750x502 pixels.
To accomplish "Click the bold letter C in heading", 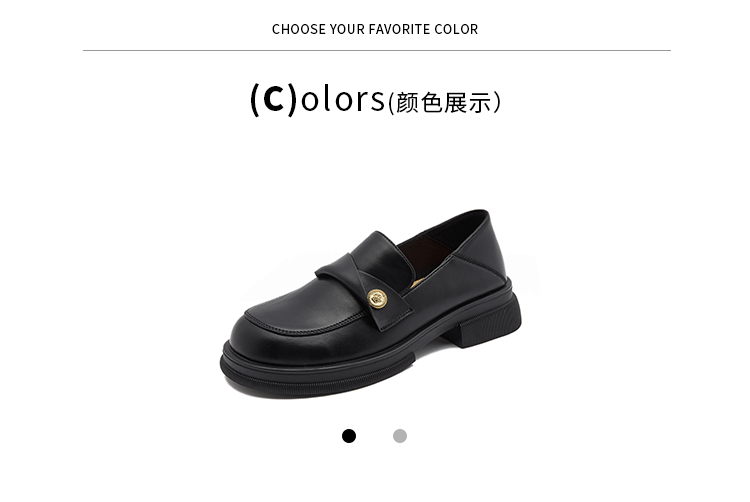I will pos(274,99).
